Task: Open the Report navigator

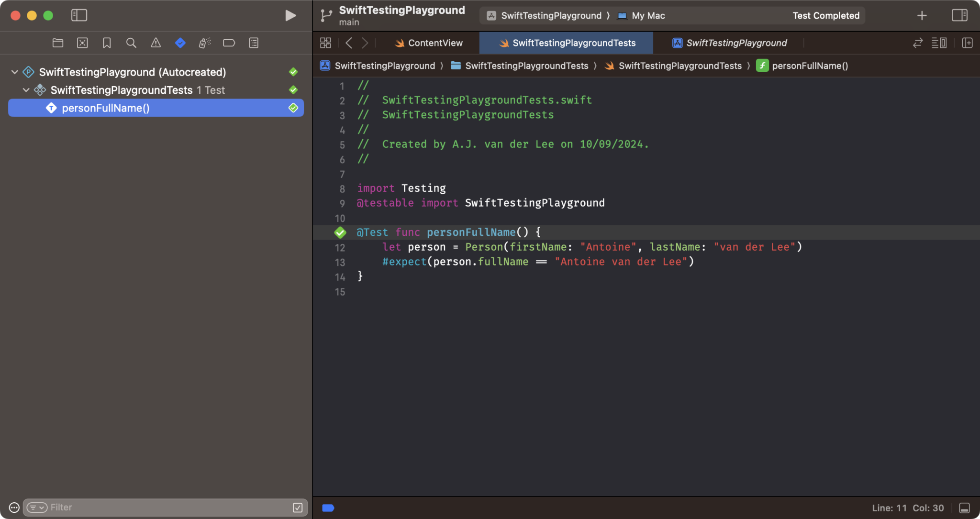Action: coord(254,43)
